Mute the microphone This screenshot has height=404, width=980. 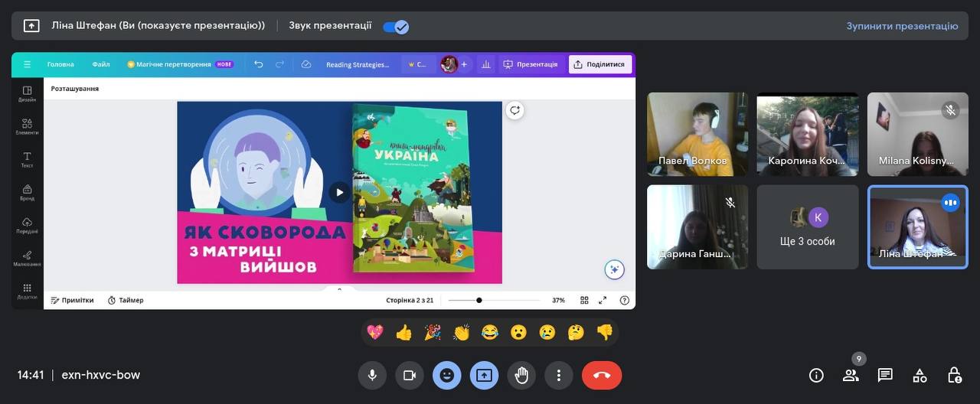(x=372, y=375)
